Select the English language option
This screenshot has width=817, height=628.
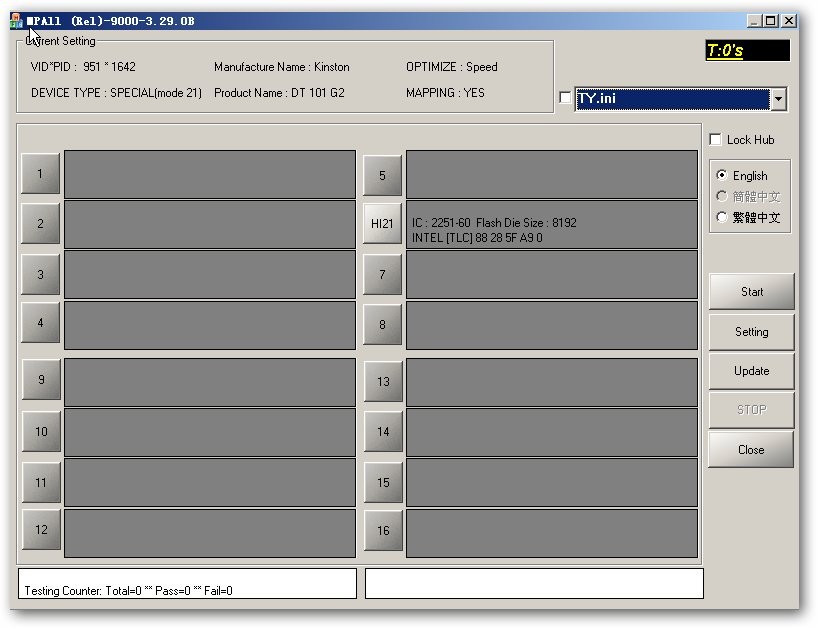(x=722, y=176)
